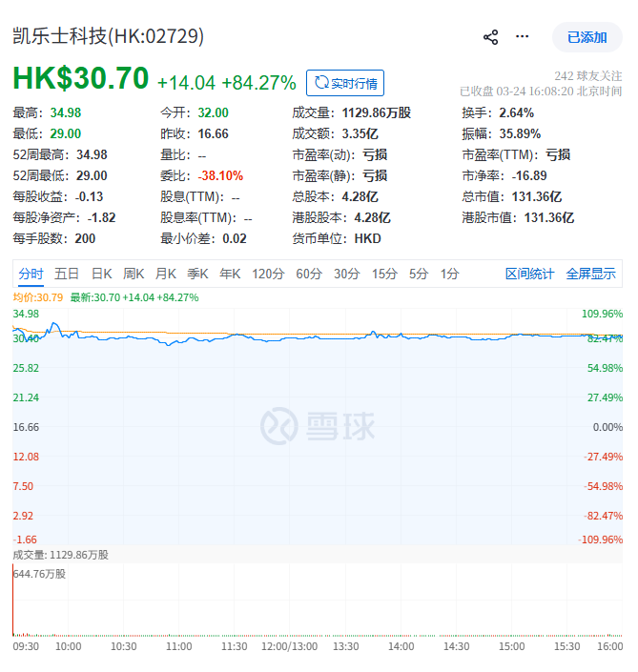Select the 分时 chart tab
The image size is (638, 672).
pos(31,274)
